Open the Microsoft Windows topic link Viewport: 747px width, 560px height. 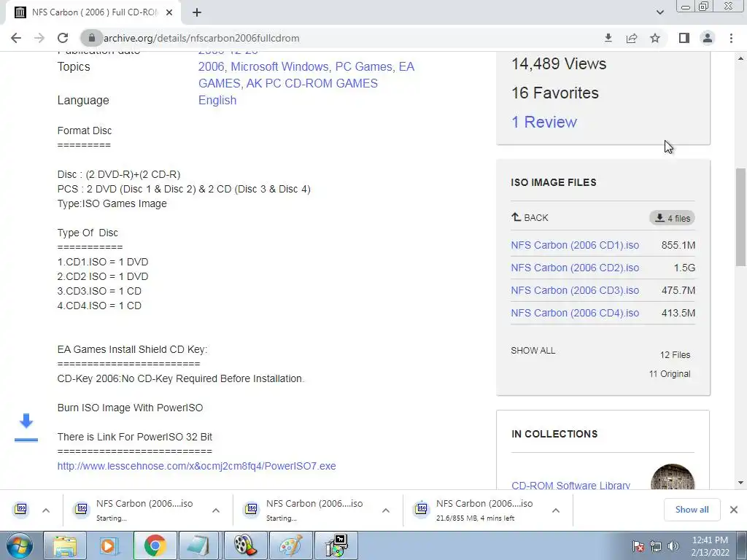click(x=279, y=66)
